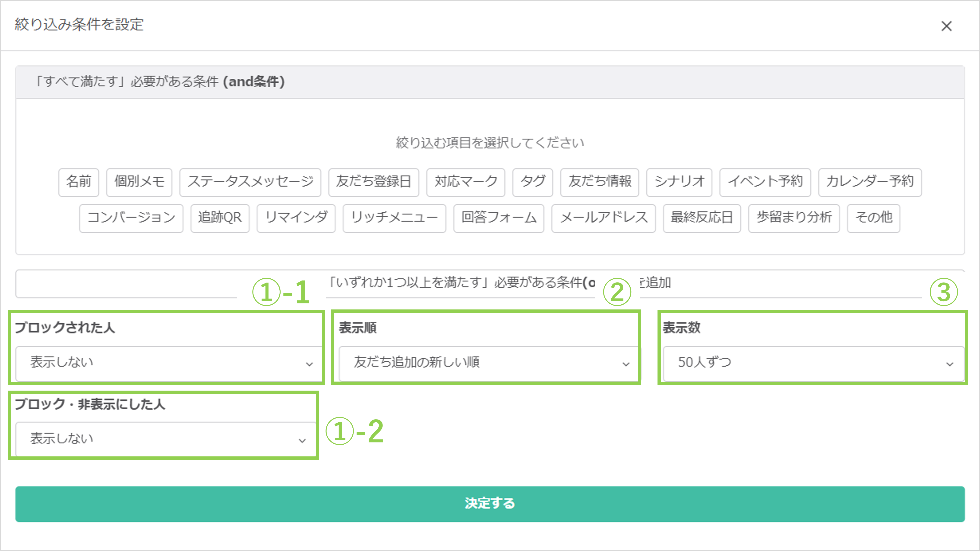Open ブロック・非表示にした人 dropdown

coord(166,439)
